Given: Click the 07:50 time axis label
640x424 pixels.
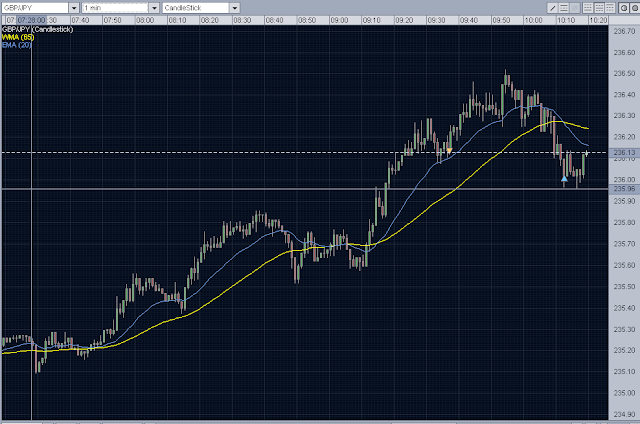Looking at the screenshot, I should point(112,20).
